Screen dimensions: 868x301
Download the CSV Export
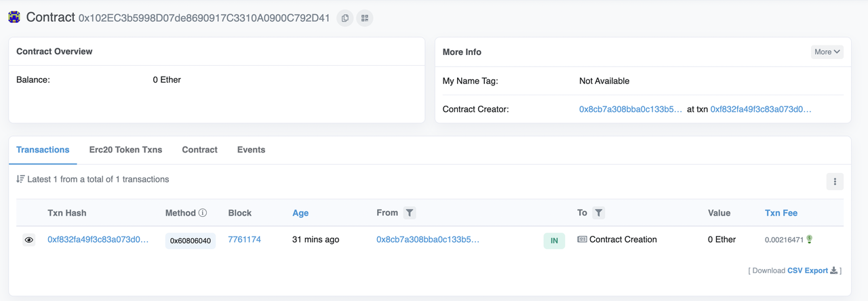tap(812, 270)
